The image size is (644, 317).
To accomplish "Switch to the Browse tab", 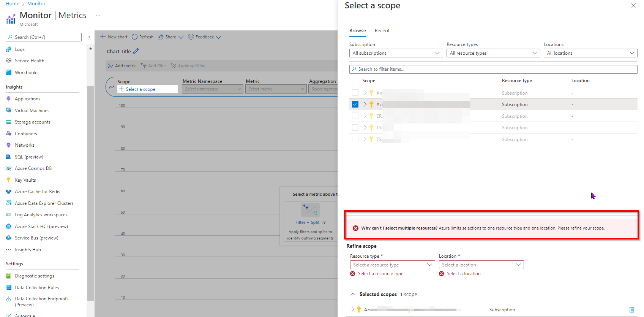I will [358, 31].
